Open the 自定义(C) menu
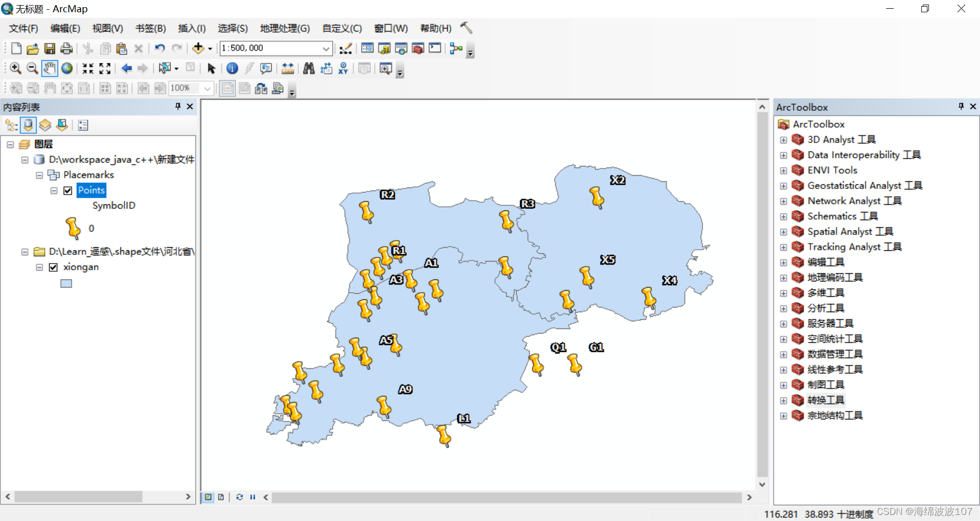 pyautogui.click(x=342, y=29)
